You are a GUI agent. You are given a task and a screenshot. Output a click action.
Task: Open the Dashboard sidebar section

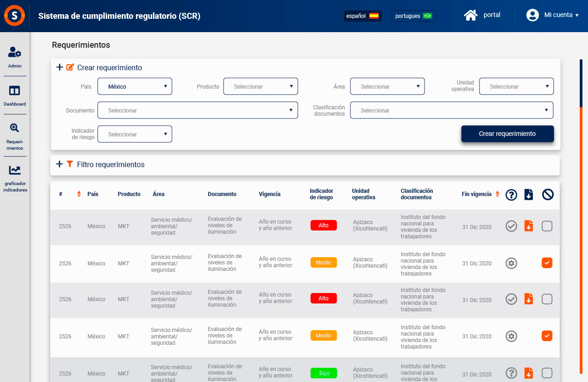coord(15,95)
